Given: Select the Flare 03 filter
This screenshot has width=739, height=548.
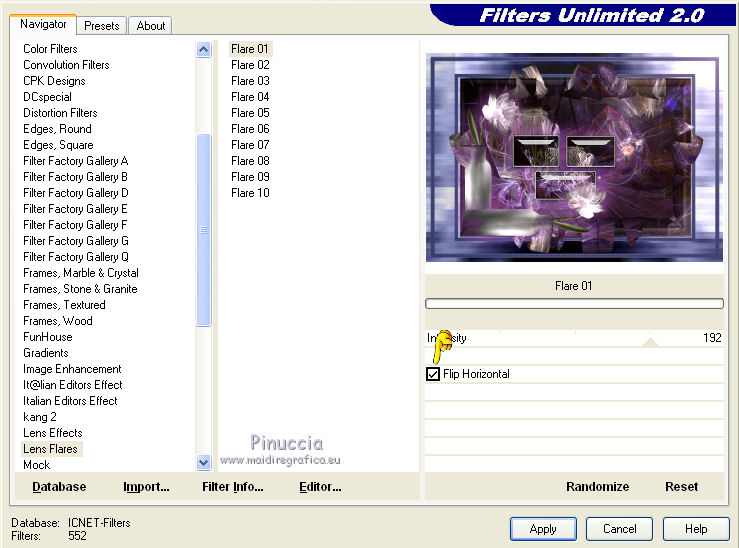Looking at the screenshot, I should click(250, 81).
